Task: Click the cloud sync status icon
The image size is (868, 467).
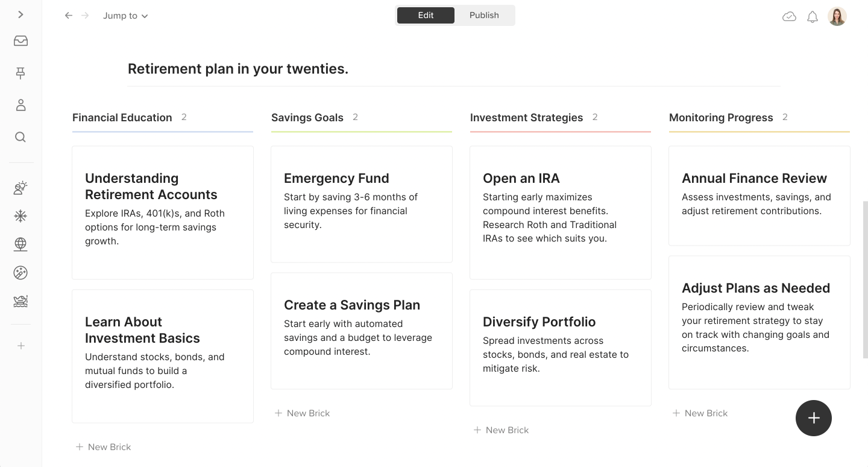Action: click(789, 17)
